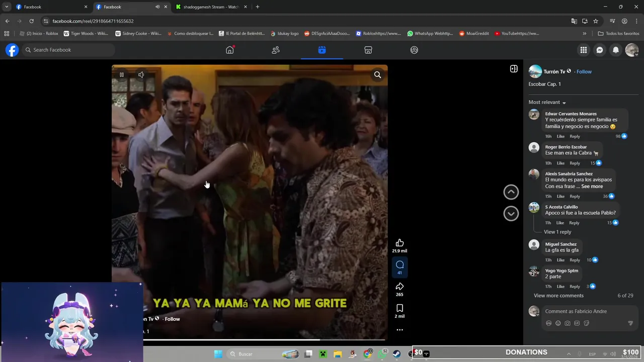Switch to the shadoggamesh Stream tab

point(211,7)
